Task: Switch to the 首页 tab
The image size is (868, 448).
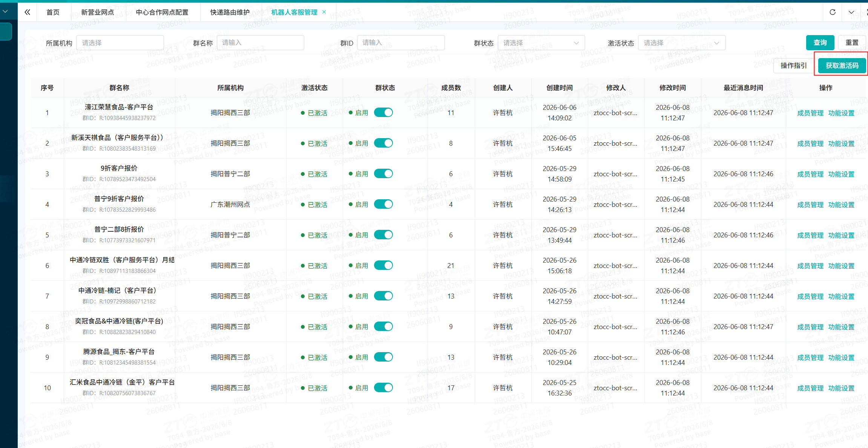Action: 53,12
